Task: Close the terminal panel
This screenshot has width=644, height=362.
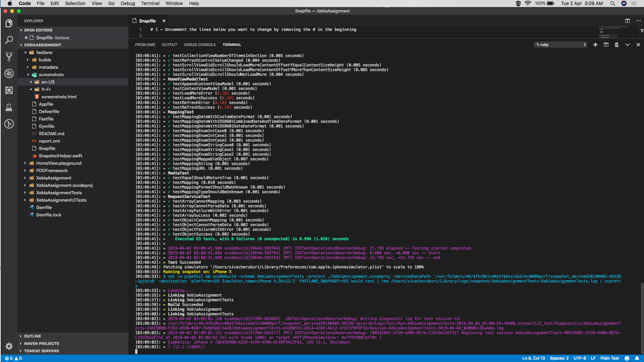Action: pos(638,45)
